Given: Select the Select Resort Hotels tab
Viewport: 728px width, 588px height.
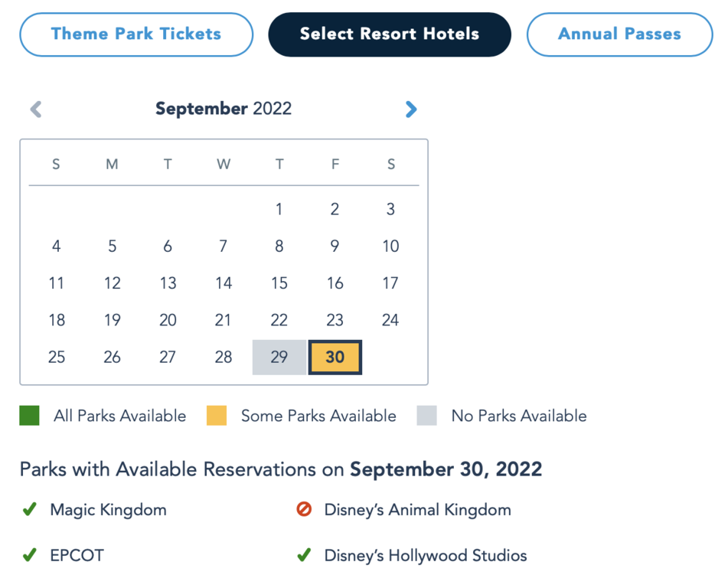Looking at the screenshot, I should 389,34.
